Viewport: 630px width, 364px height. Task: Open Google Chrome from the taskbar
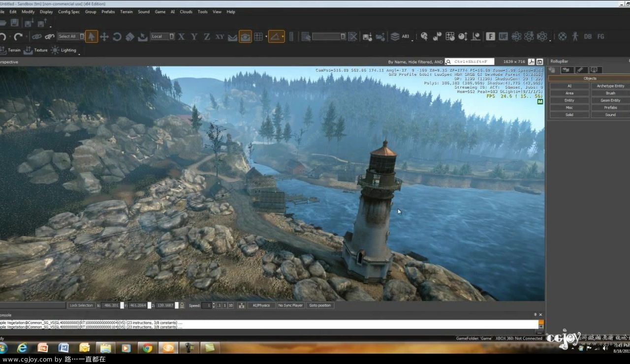click(x=147, y=348)
